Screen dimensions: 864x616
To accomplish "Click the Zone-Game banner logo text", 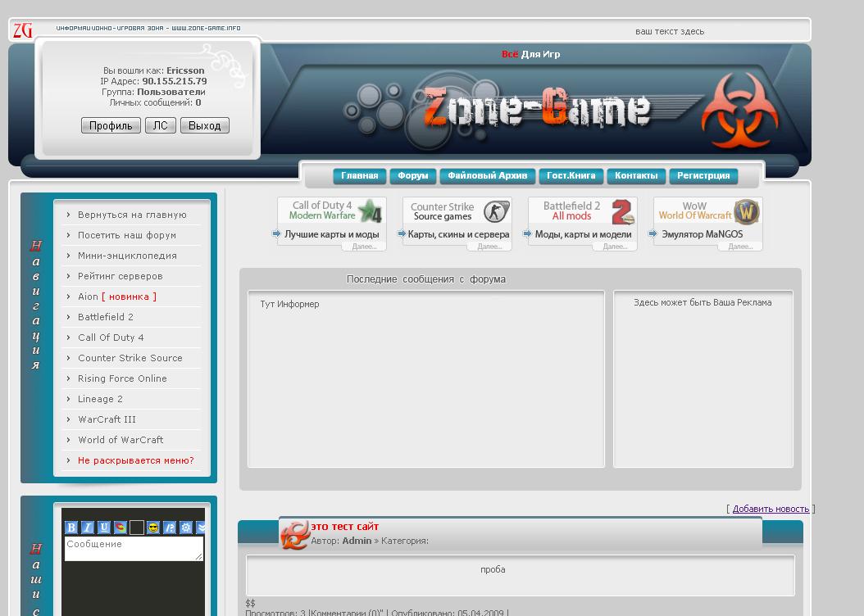I will click(x=537, y=106).
